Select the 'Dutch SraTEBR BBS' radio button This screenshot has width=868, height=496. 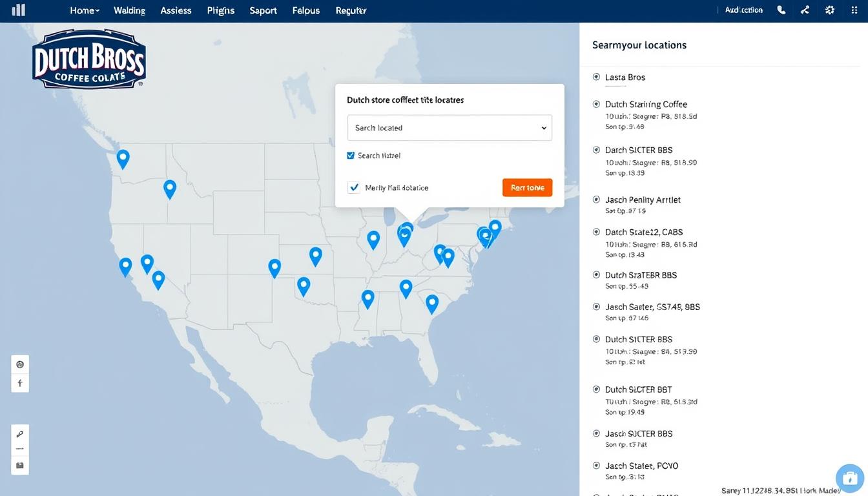(x=596, y=274)
